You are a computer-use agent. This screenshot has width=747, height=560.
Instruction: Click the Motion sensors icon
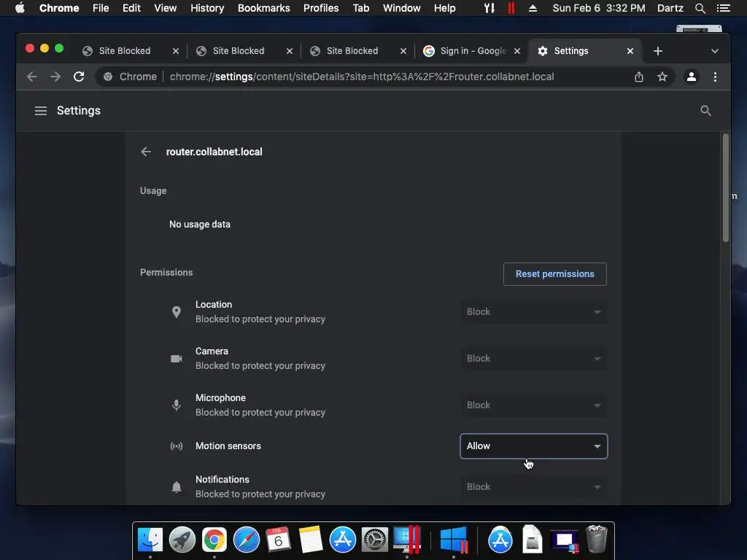177,446
